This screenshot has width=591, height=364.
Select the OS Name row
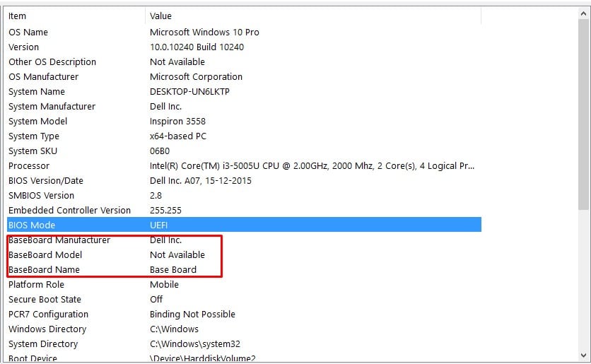(244, 33)
